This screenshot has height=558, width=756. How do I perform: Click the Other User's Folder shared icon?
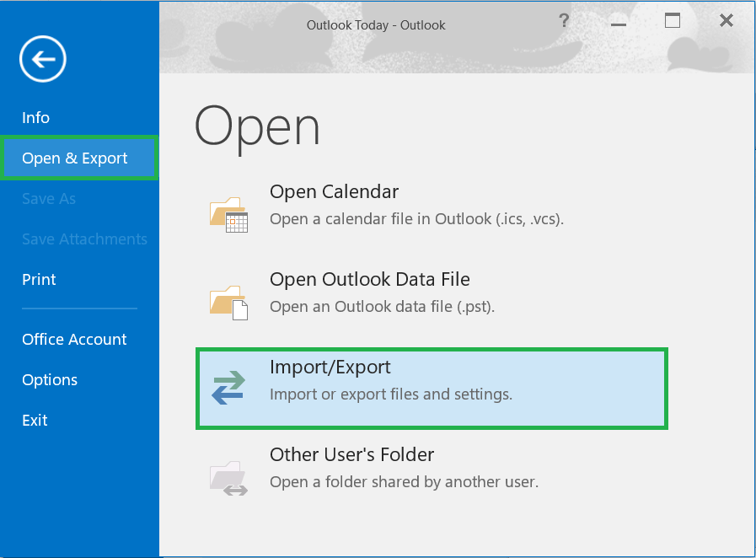[x=228, y=478]
